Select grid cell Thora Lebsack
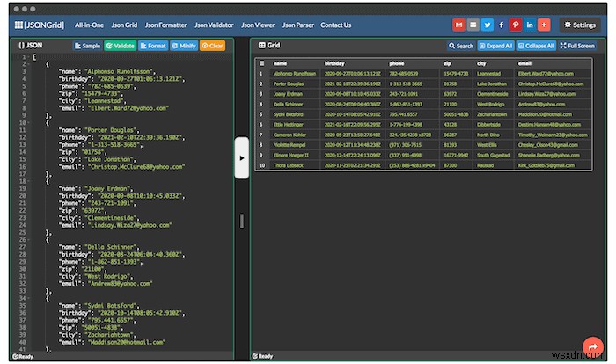Viewport: 616px width, 364px height. 295,165
